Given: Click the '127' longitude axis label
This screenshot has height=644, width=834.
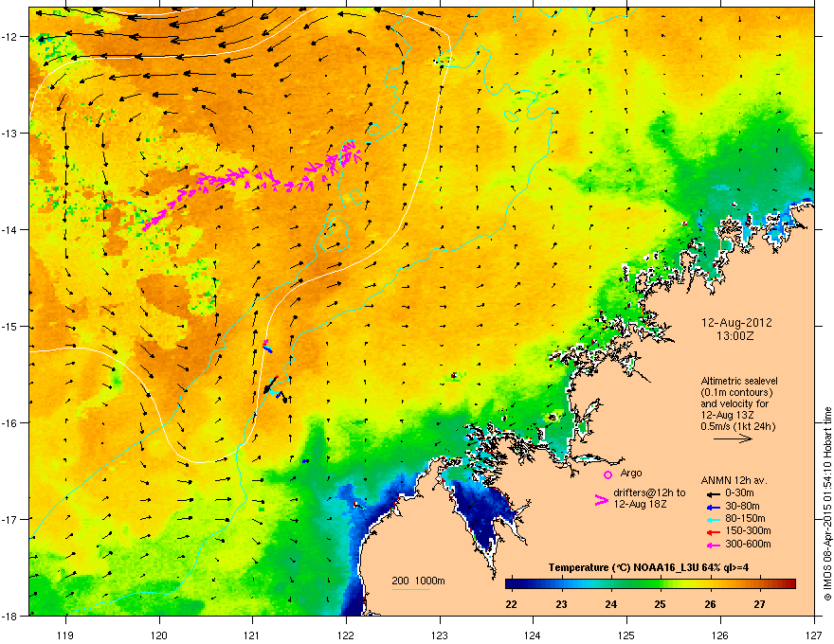Looking at the screenshot, I should [814, 635].
